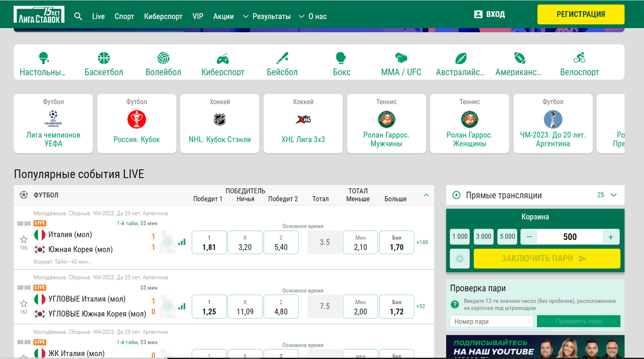Open bet slip settings gear icon
Viewport: 644px width, 359px height.
point(459,259)
